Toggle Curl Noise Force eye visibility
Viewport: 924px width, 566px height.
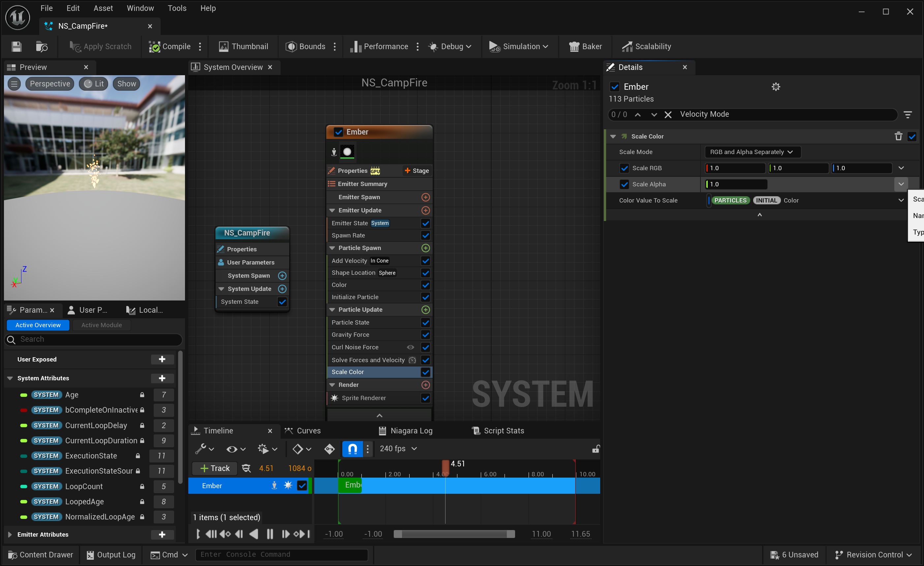[x=410, y=347]
